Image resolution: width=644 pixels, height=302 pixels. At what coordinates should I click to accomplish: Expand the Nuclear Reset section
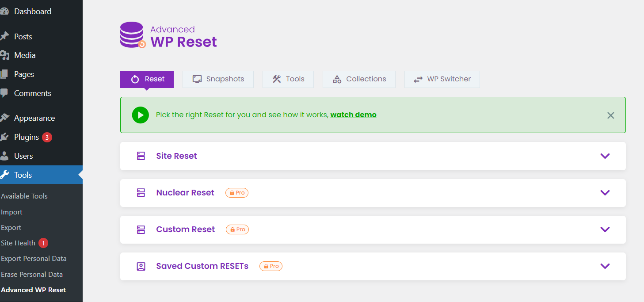(605, 193)
